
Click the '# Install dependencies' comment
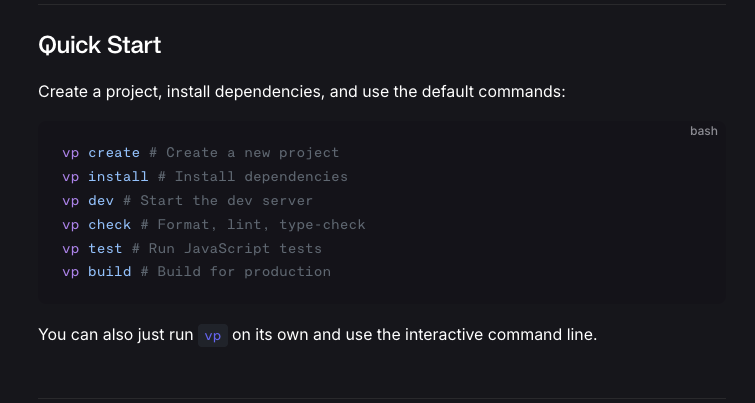[253, 177]
